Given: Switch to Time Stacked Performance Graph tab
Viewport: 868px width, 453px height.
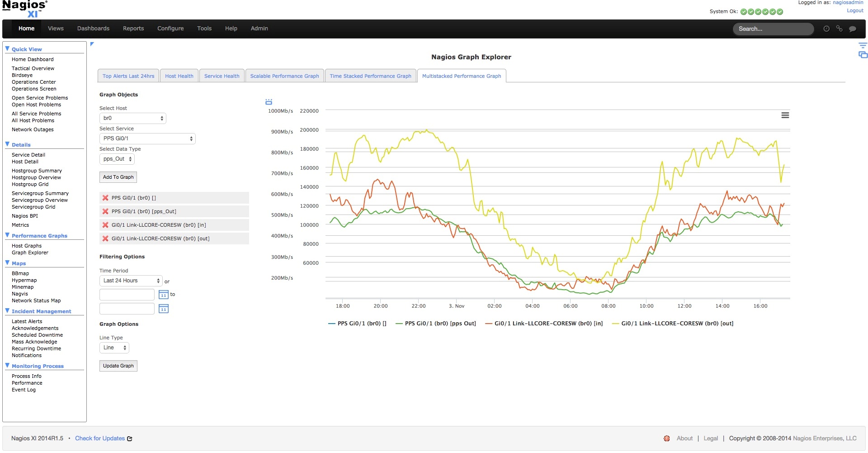Looking at the screenshot, I should click(371, 76).
